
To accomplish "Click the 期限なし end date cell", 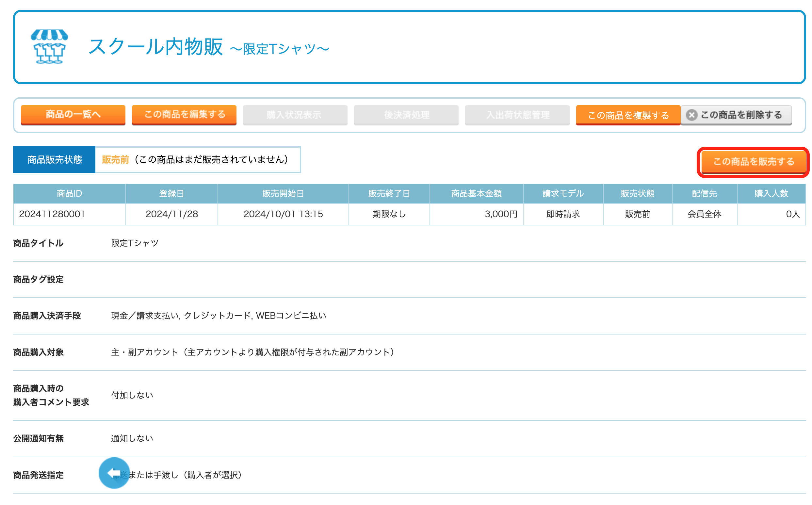I will [389, 214].
